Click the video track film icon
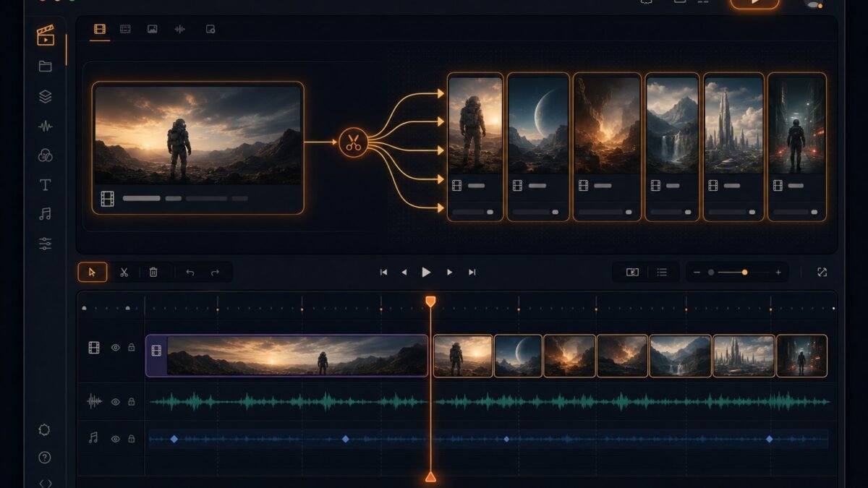Viewport: 868px width, 488px height. point(94,348)
